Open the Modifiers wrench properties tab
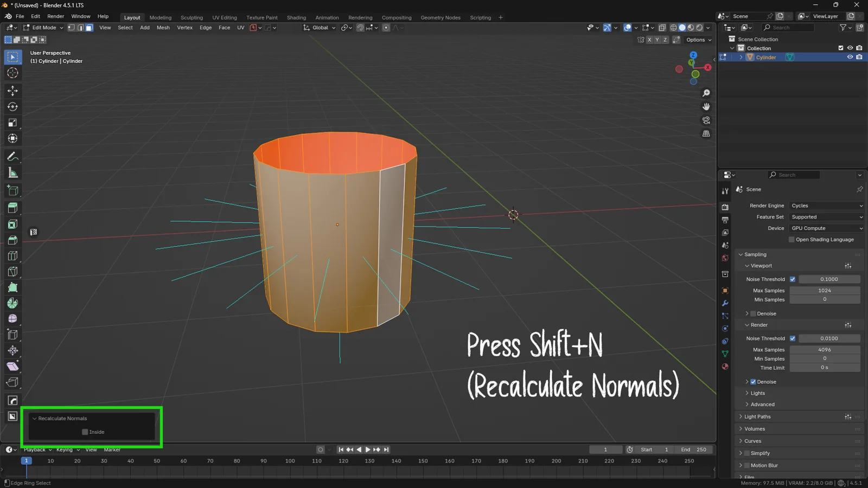This screenshot has width=868, height=488. pos(725,303)
